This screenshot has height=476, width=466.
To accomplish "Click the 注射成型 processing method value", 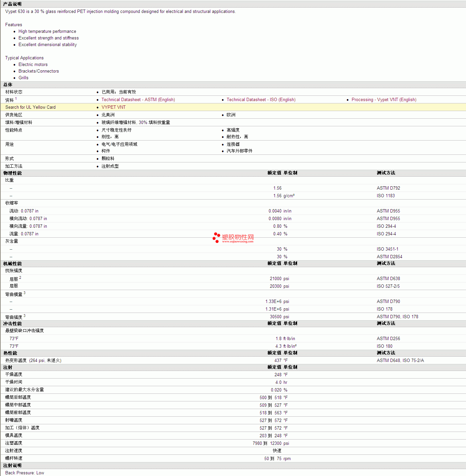I will click(110, 166).
